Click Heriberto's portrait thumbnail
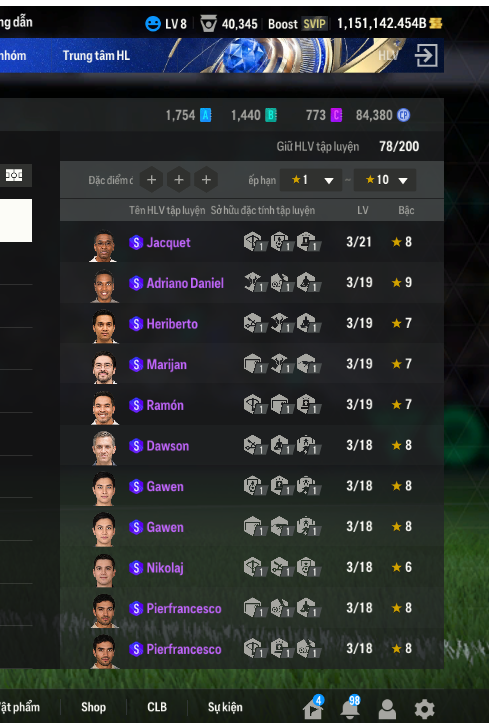The image size is (489, 723). [104, 326]
